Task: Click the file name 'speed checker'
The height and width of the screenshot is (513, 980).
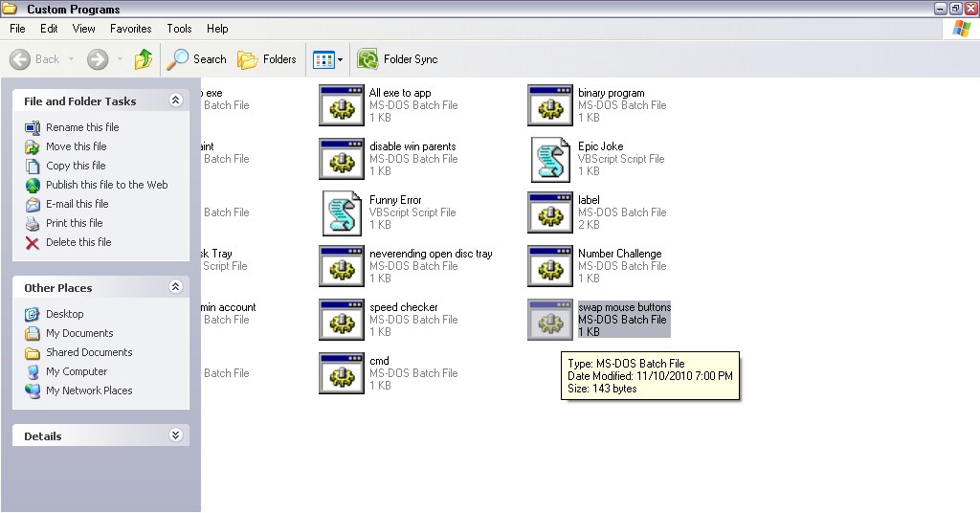Action: (404, 307)
